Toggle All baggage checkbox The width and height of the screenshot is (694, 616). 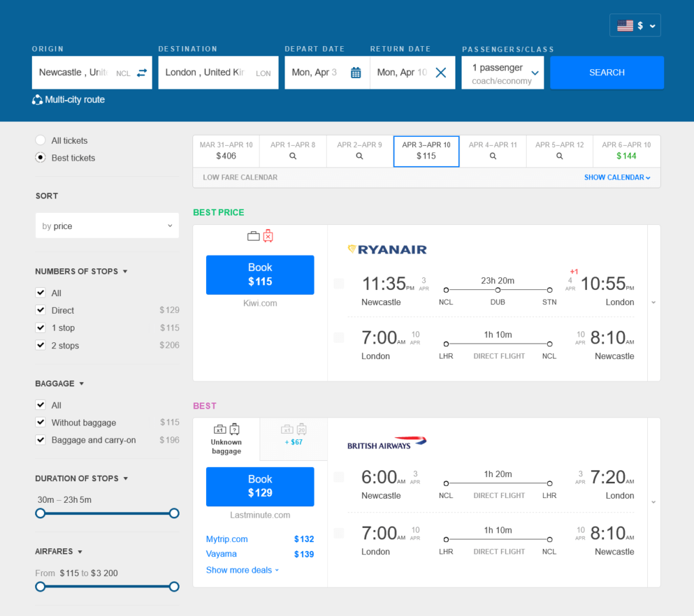tap(41, 405)
